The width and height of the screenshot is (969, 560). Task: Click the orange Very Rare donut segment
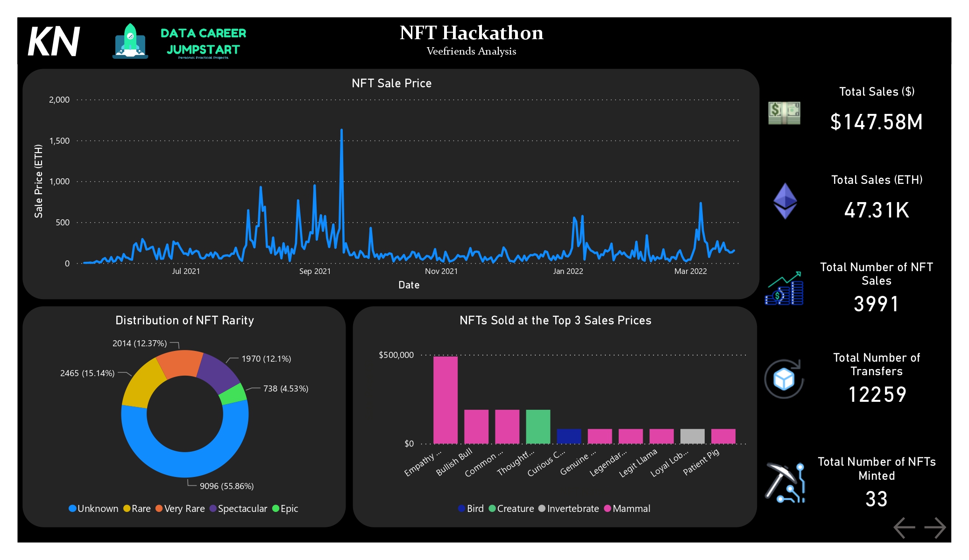[x=180, y=363]
